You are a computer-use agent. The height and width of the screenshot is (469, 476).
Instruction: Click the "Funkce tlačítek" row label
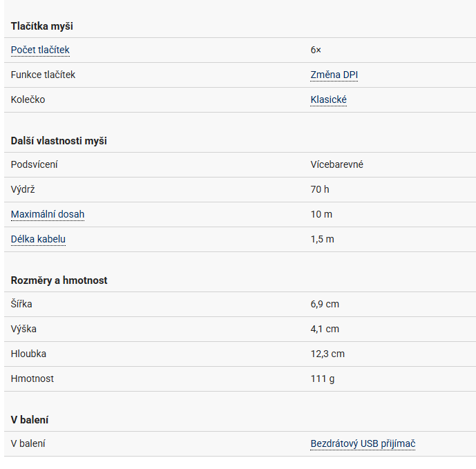pos(43,75)
